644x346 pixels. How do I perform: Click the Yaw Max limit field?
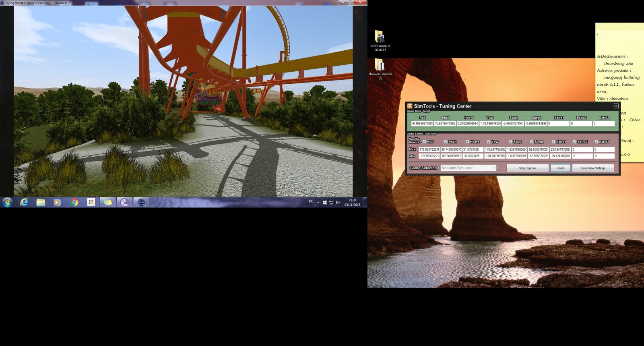tap(495, 149)
